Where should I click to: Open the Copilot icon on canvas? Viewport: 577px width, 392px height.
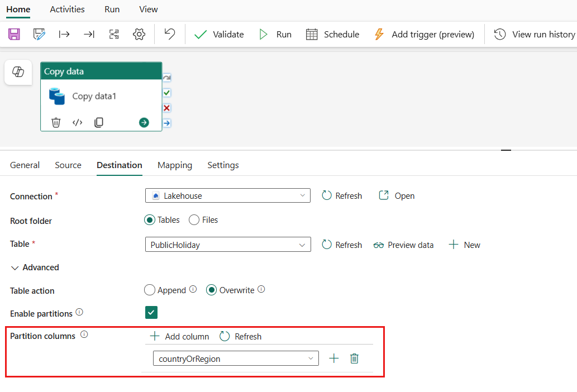point(18,72)
